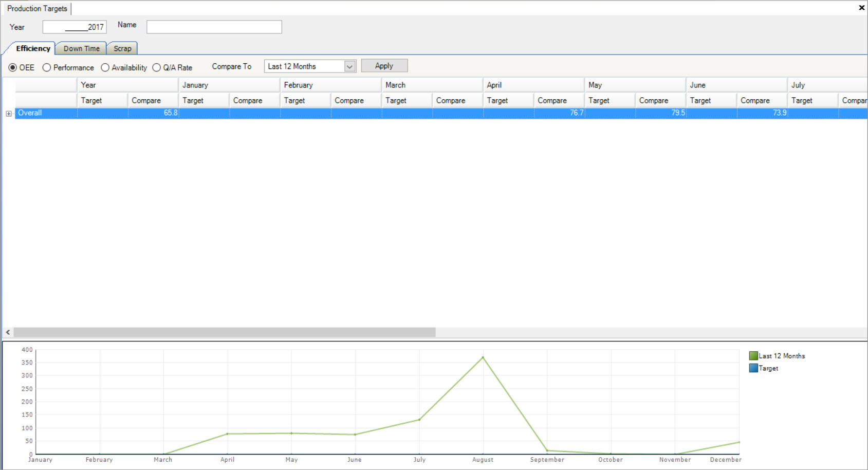Click the Target legend label
The height and width of the screenshot is (470, 868).
point(768,368)
